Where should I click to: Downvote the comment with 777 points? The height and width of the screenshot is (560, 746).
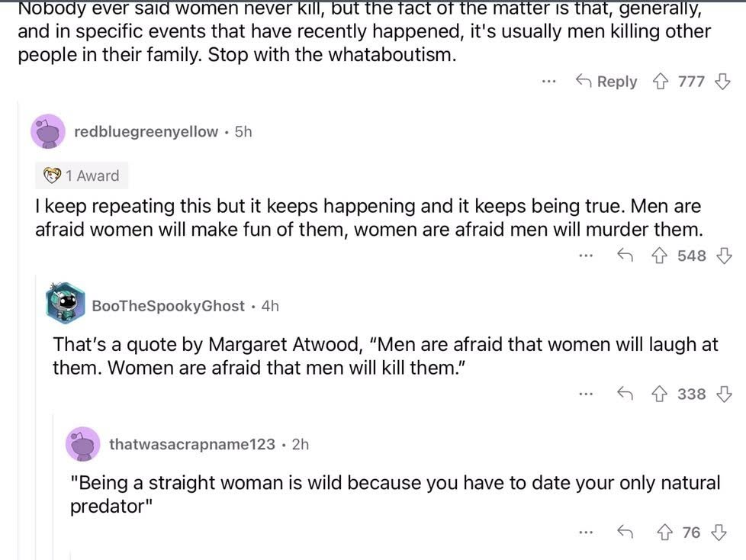tap(722, 82)
